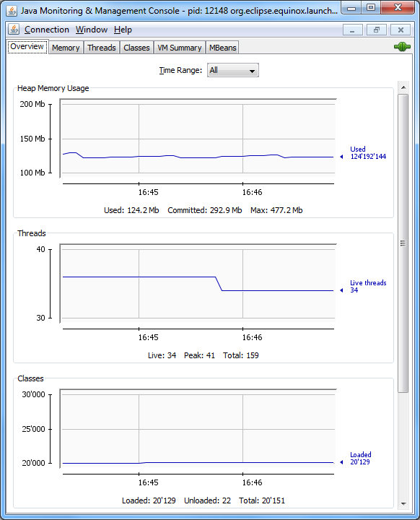Restore the inner connection window

[377, 30]
